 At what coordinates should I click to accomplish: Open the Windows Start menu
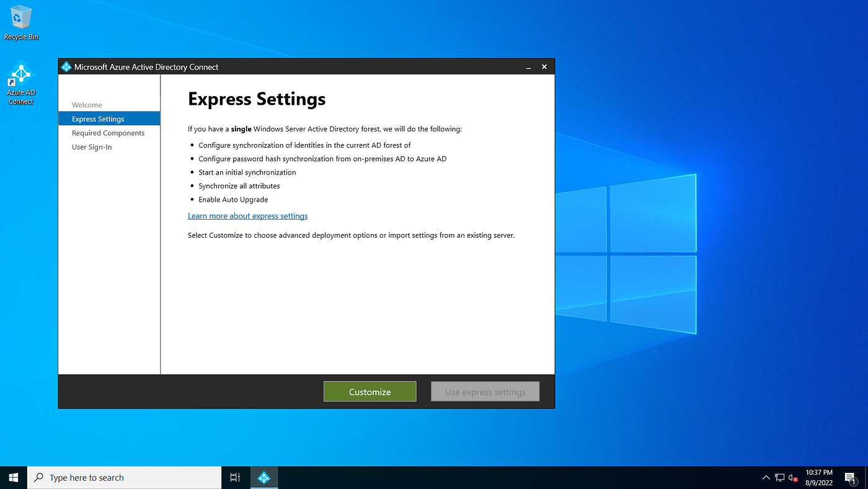[x=14, y=477]
